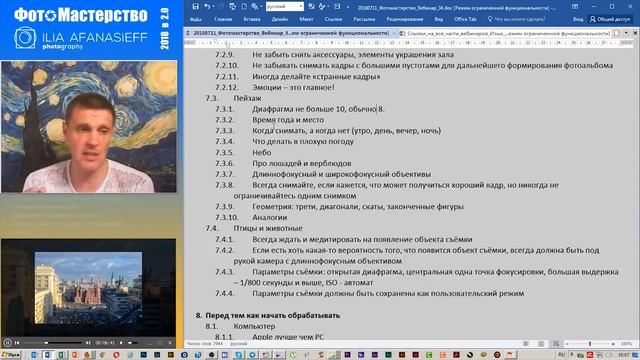Open the Файл menu
Image resolution: width=640 pixels, height=360 pixels.
click(x=196, y=19)
